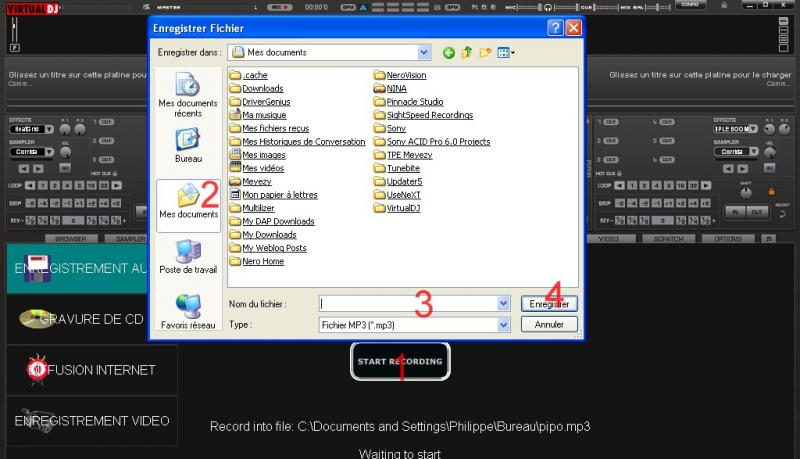
Task: Select the Nero Home folder
Action: 257,261
